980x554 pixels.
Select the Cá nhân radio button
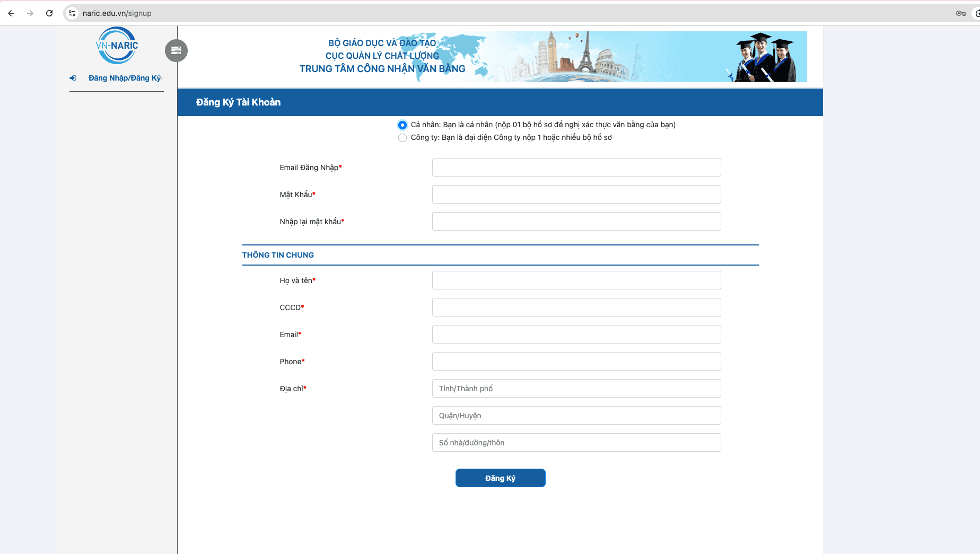[402, 125]
